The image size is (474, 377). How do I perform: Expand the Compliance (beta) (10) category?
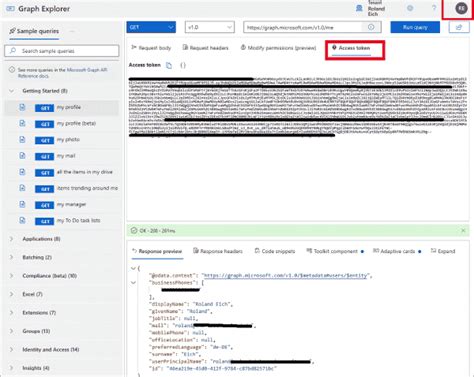[x=12, y=276]
